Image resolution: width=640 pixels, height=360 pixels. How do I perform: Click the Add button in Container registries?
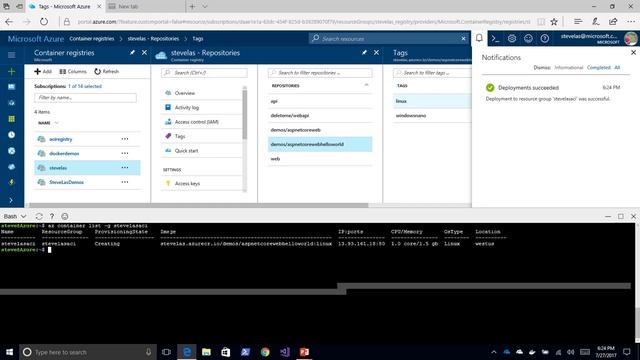43,71
